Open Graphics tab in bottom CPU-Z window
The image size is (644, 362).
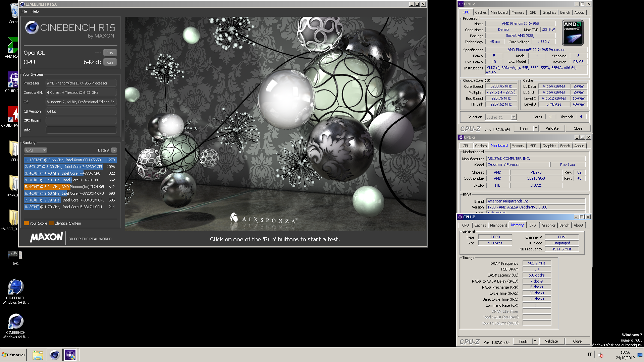pyautogui.click(x=548, y=225)
